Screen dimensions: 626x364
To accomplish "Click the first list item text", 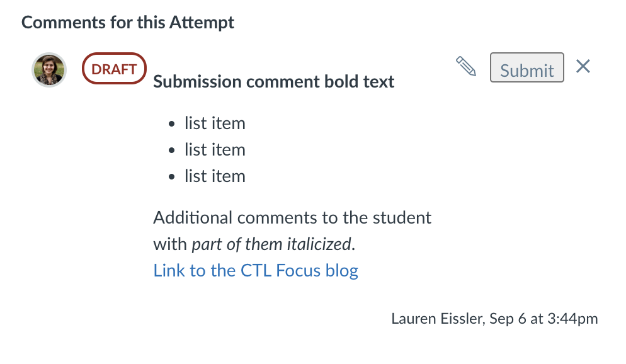I will pyautogui.click(x=215, y=123).
